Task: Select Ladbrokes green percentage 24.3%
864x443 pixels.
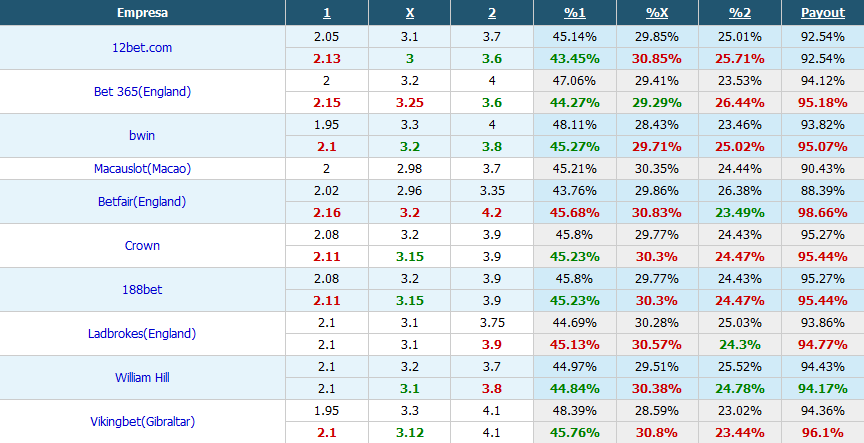Action: [x=739, y=345]
